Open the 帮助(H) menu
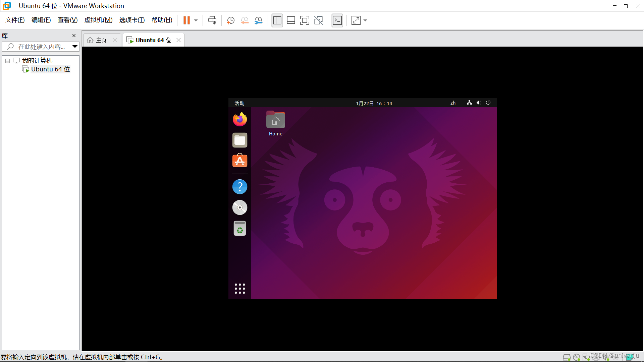This screenshot has width=644, height=362. [162, 20]
